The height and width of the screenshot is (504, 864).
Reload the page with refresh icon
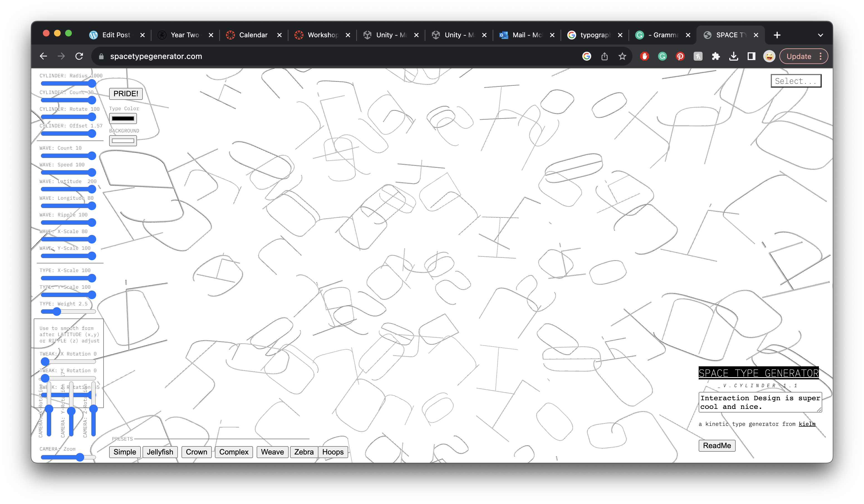pyautogui.click(x=79, y=56)
